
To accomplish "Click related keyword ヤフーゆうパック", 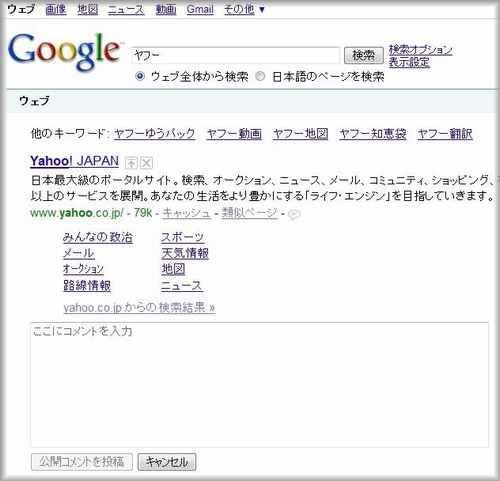I will tap(154, 134).
